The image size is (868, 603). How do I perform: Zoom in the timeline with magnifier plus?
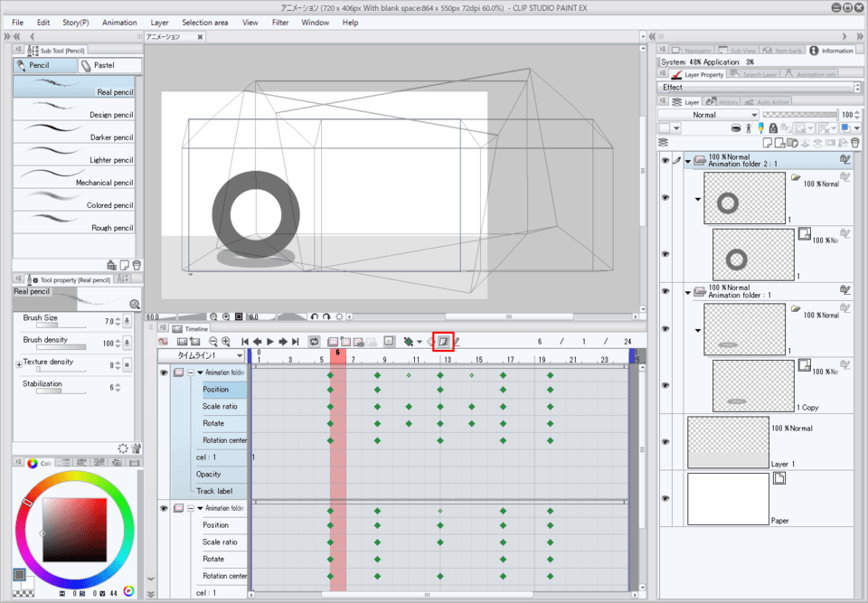coord(225,342)
